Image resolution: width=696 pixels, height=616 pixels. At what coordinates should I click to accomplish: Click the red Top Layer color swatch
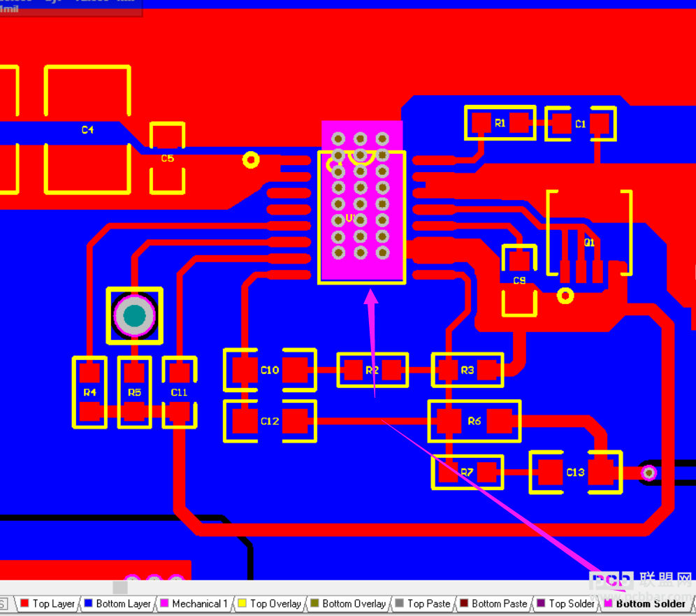click(24, 603)
